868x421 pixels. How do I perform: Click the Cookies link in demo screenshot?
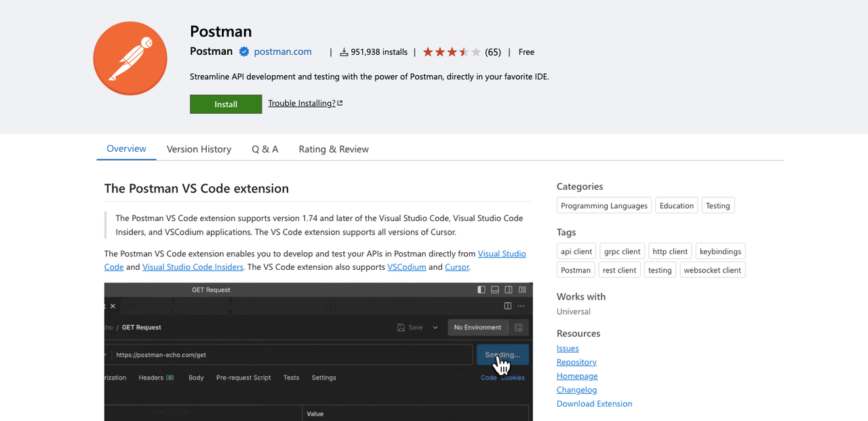pos(513,378)
